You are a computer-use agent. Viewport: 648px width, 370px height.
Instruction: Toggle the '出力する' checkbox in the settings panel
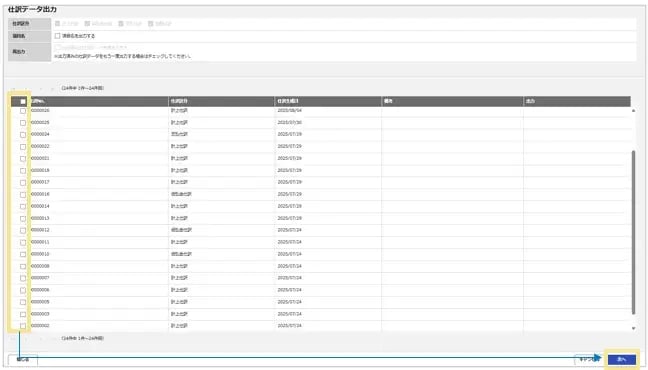point(57,36)
